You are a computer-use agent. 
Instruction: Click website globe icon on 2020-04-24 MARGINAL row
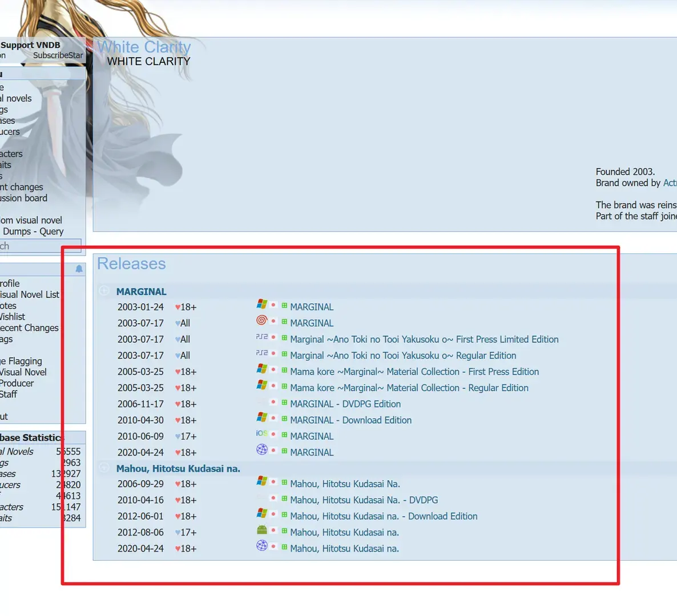(261, 449)
